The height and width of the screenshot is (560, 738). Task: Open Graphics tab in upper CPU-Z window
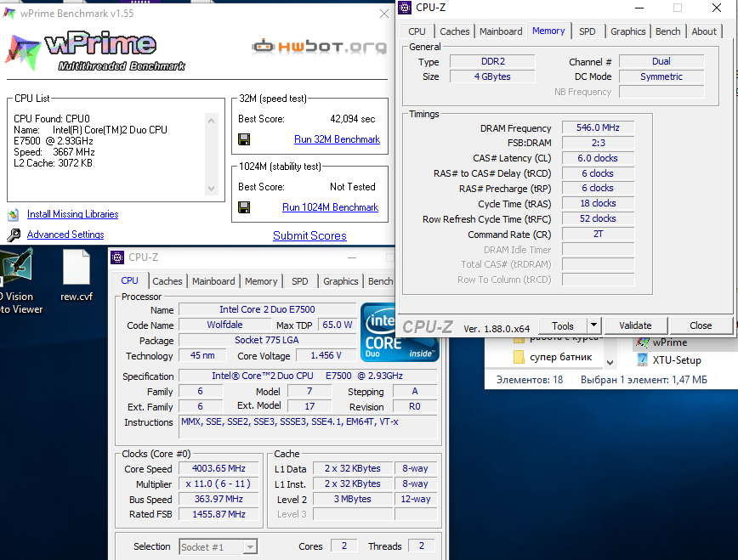[x=627, y=31]
